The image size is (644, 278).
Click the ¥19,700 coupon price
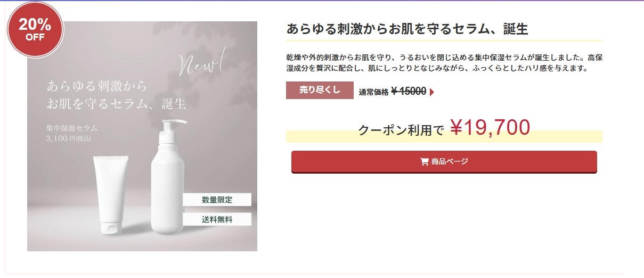[490, 128]
